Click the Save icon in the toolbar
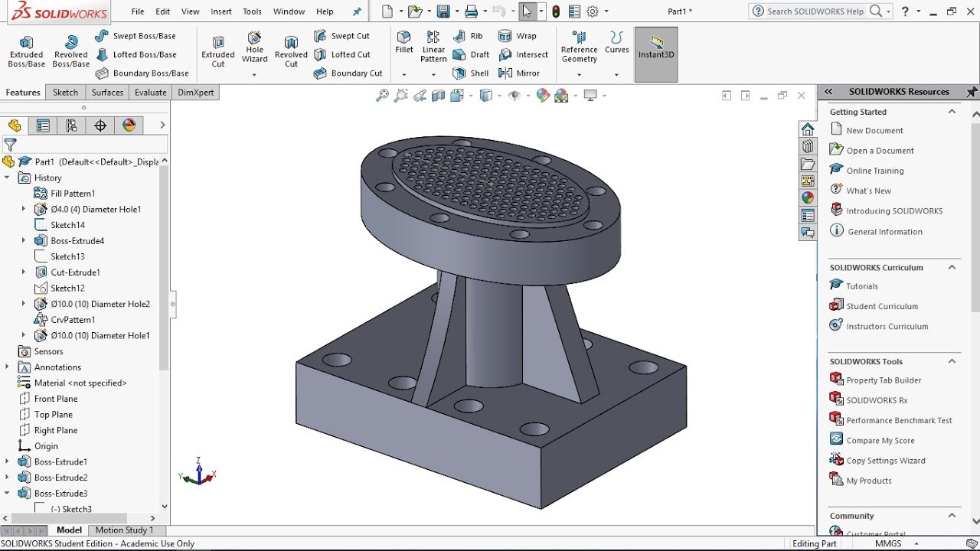Image resolution: width=980 pixels, height=551 pixels. 443,11
